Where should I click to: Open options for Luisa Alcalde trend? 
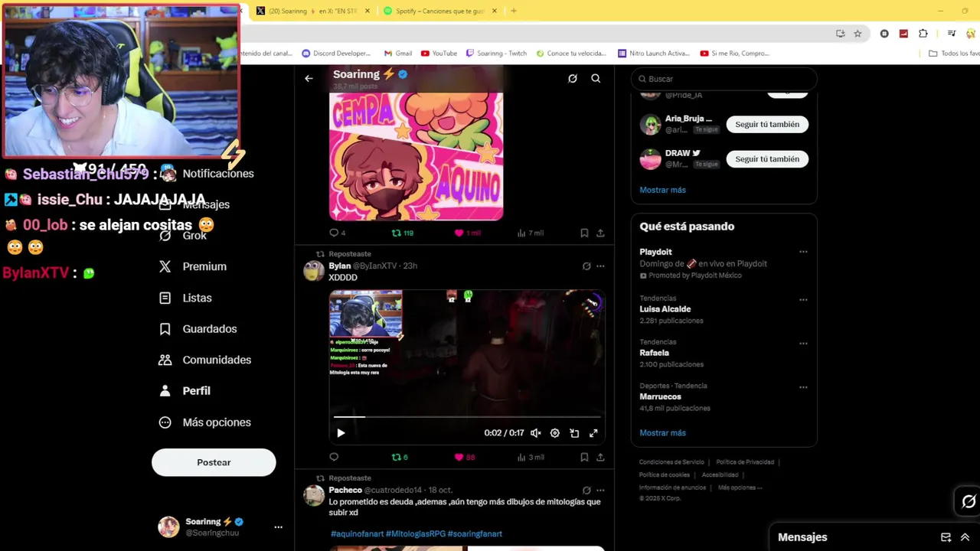(803, 300)
